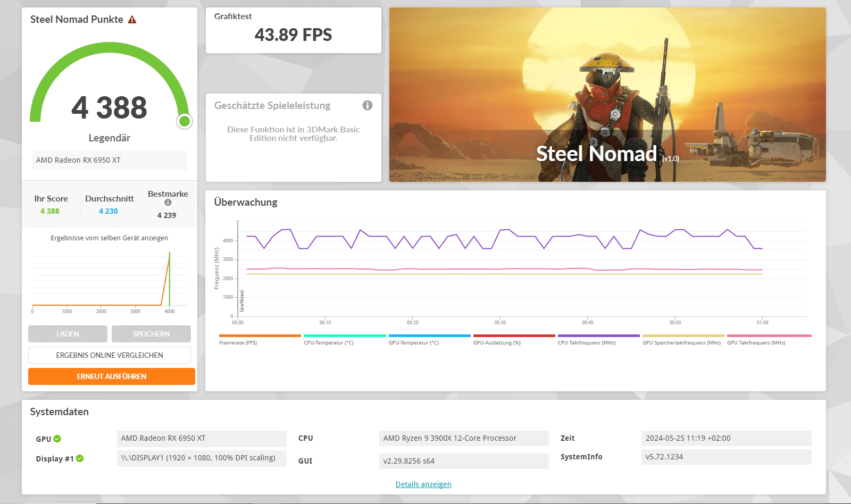Toggle the GPU-Auslastung (%) legend swatch
Viewport: 851px width, 504px height.
point(514,336)
